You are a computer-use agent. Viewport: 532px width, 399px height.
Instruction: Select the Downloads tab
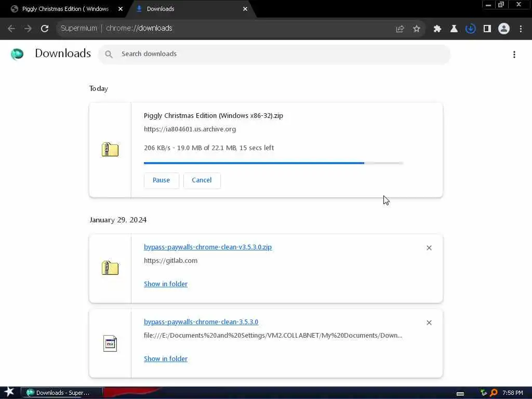coord(190,9)
